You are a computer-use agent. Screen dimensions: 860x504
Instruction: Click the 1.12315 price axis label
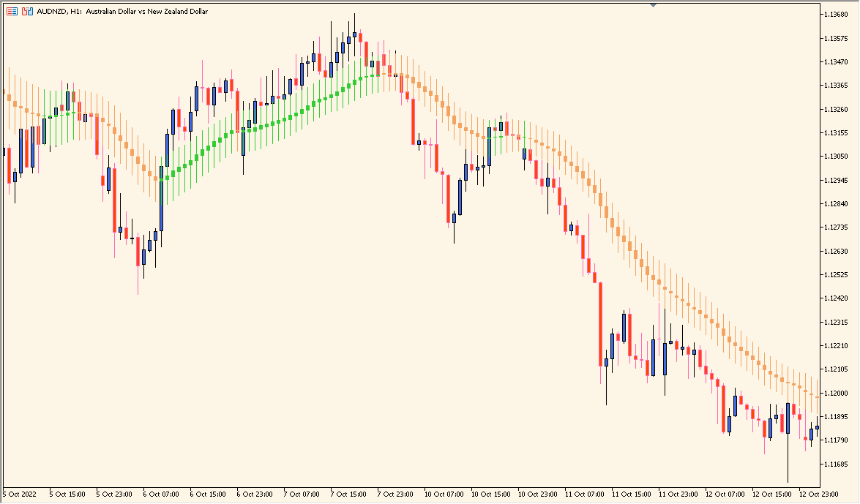(837, 323)
